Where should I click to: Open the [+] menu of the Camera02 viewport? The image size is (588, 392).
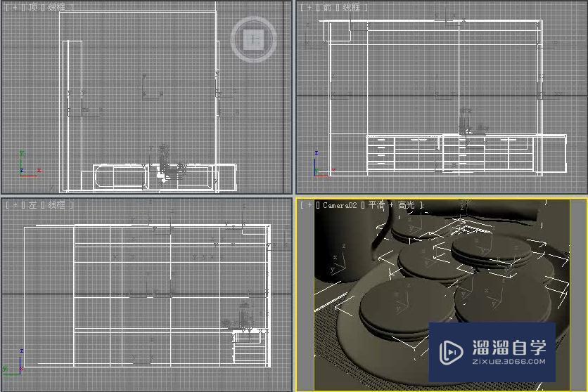(309, 205)
